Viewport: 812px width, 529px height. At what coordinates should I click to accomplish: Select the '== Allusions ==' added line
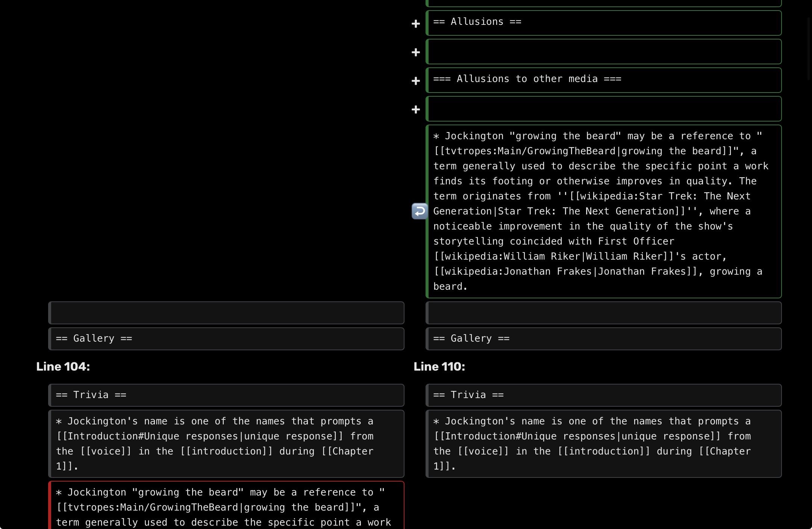point(604,23)
